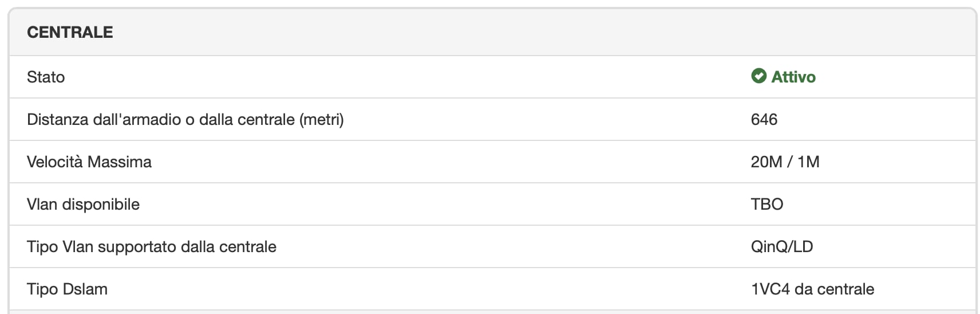Select the 646 distance value
980x314 pixels.
tap(764, 119)
